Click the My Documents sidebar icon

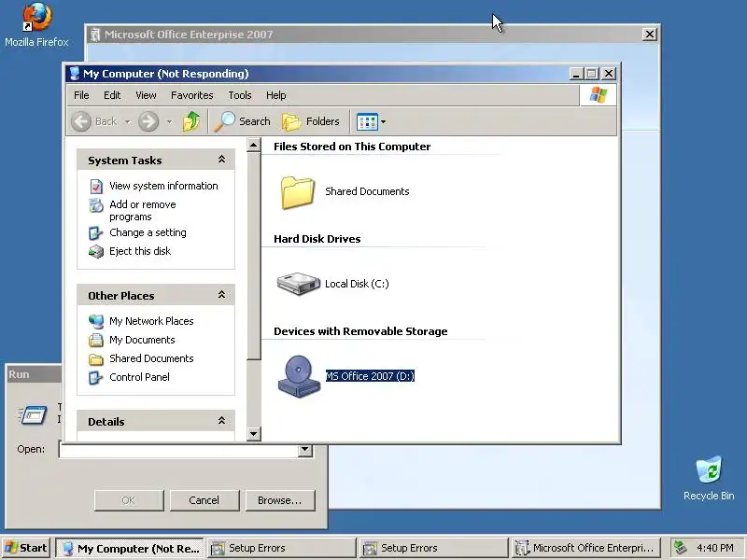click(96, 340)
